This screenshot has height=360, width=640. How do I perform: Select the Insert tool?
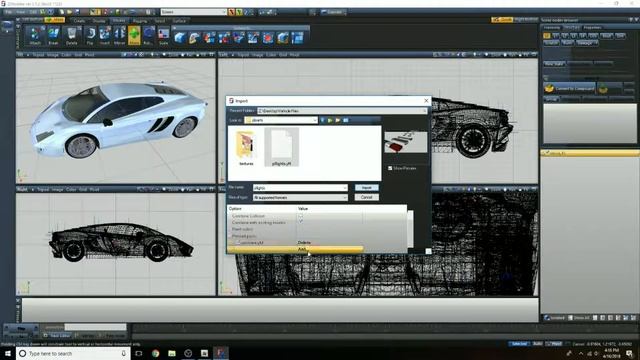tap(104, 35)
